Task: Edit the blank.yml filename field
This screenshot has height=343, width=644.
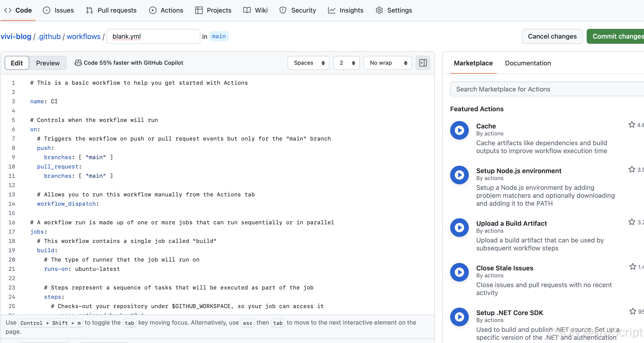Action: (153, 37)
